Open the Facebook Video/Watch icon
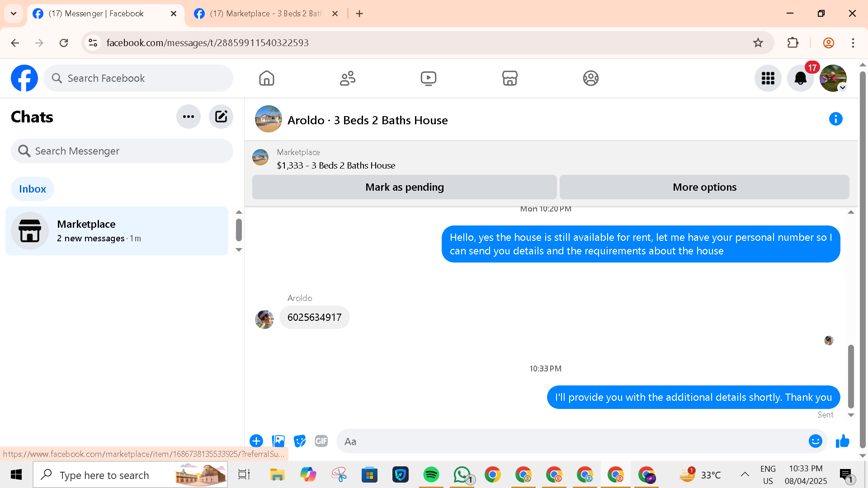This screenshot has height=488, width=868. 428,78
